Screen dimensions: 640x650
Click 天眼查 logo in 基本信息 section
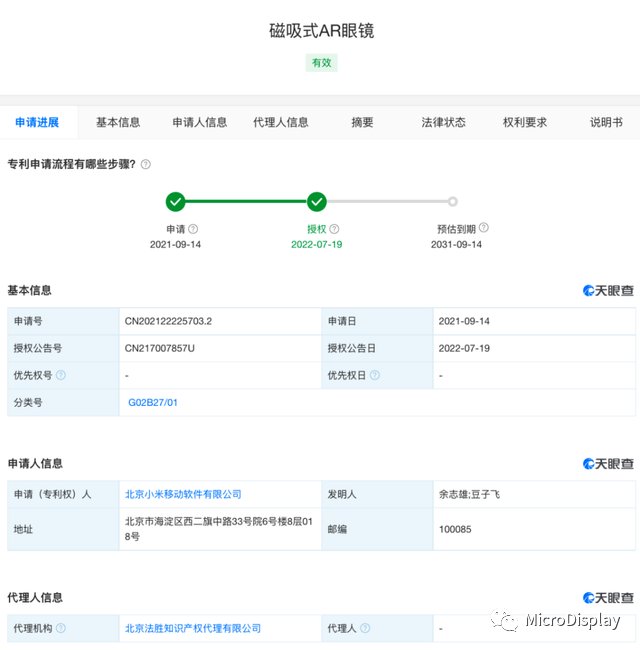608,291
